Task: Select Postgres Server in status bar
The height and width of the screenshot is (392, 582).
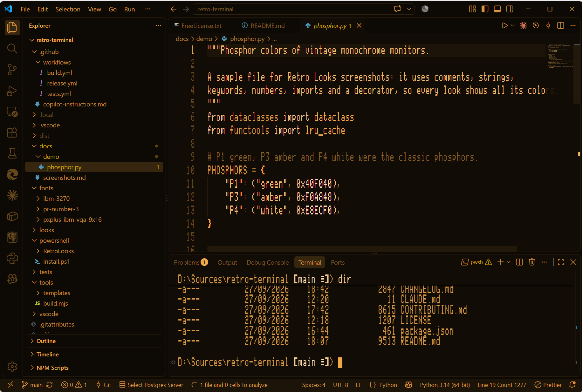Action: [x=151, y=385]
